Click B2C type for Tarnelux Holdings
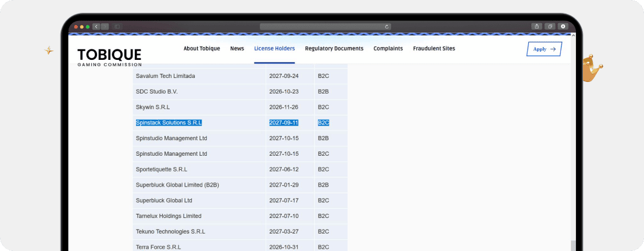The image size is (644, 251). coord(323,216)
